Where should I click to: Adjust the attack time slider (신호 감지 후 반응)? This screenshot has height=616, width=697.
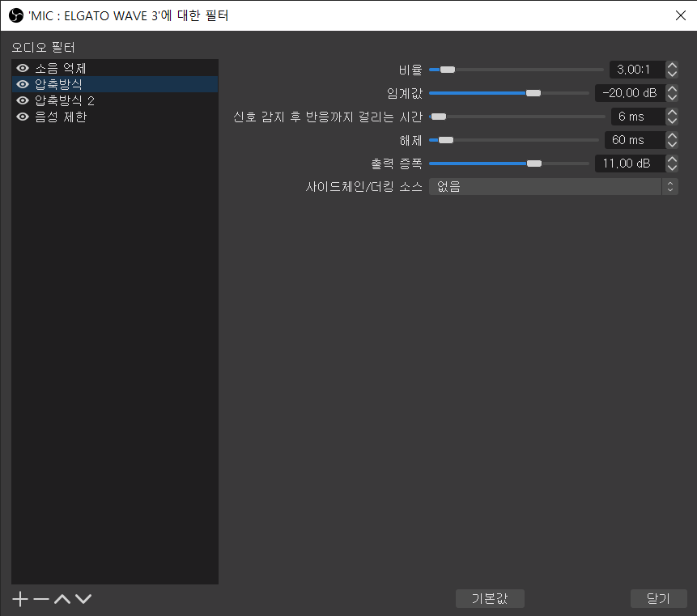tap(517, 117)
